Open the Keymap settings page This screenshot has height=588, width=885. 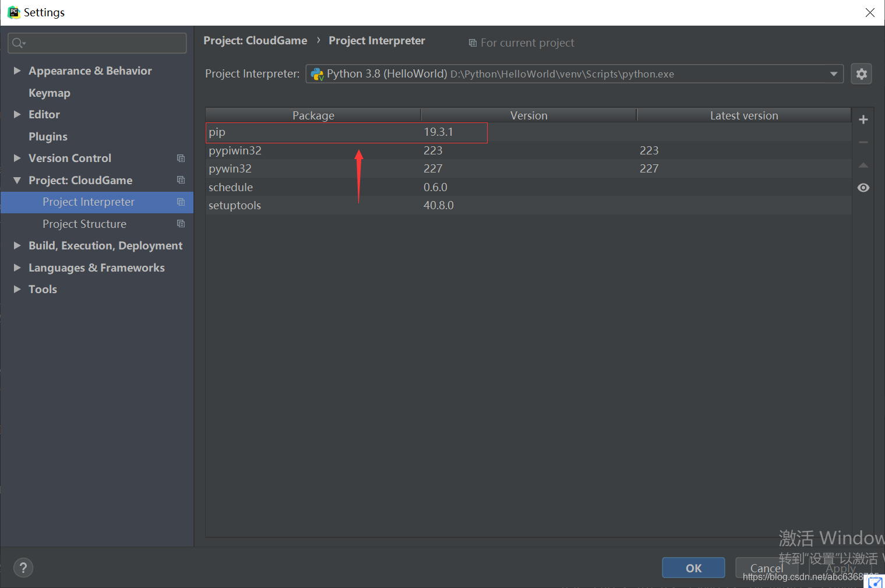49,93
